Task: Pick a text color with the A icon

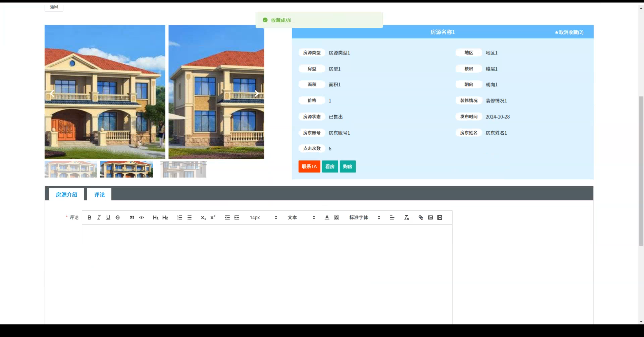Action: coord(327,218)
